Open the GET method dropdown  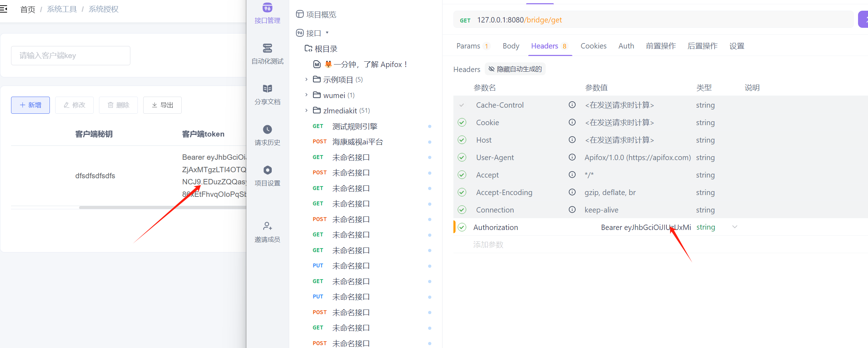point(465,20)
